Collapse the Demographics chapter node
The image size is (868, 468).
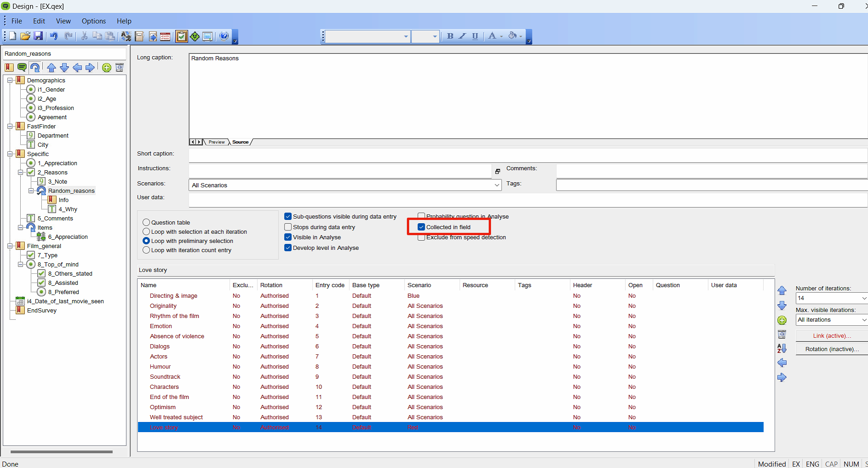click(10, 80)
